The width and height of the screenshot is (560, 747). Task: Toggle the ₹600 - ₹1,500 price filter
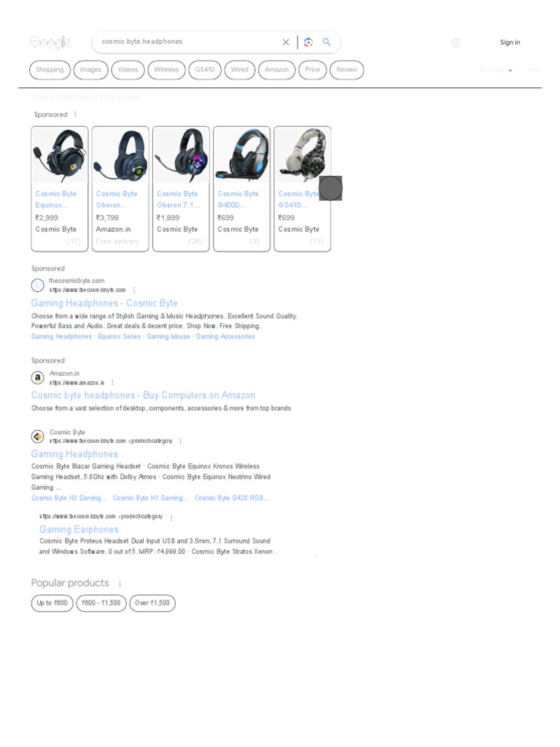[x=101, y=603]
